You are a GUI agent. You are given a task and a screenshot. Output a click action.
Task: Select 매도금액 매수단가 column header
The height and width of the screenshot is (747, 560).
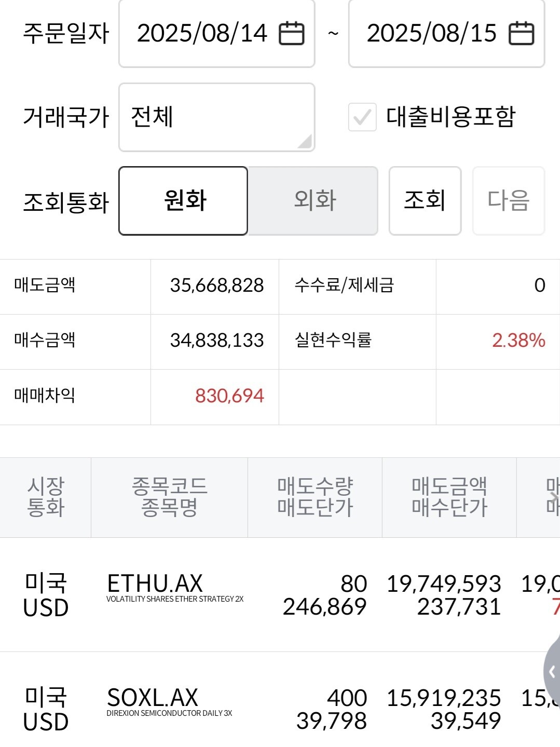pyautogui.click(x=449, y=497)
